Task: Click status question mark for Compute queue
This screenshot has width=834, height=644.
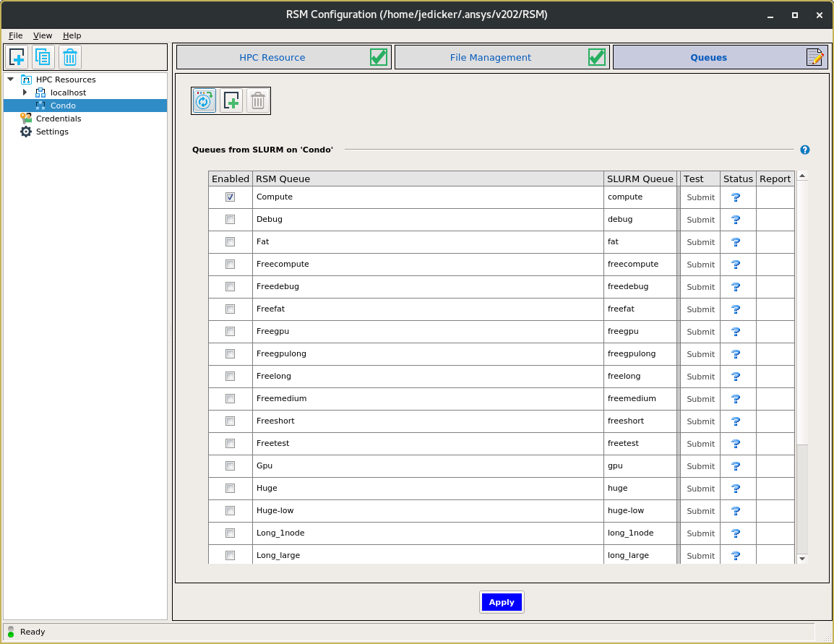Action: tap(736, 197)
